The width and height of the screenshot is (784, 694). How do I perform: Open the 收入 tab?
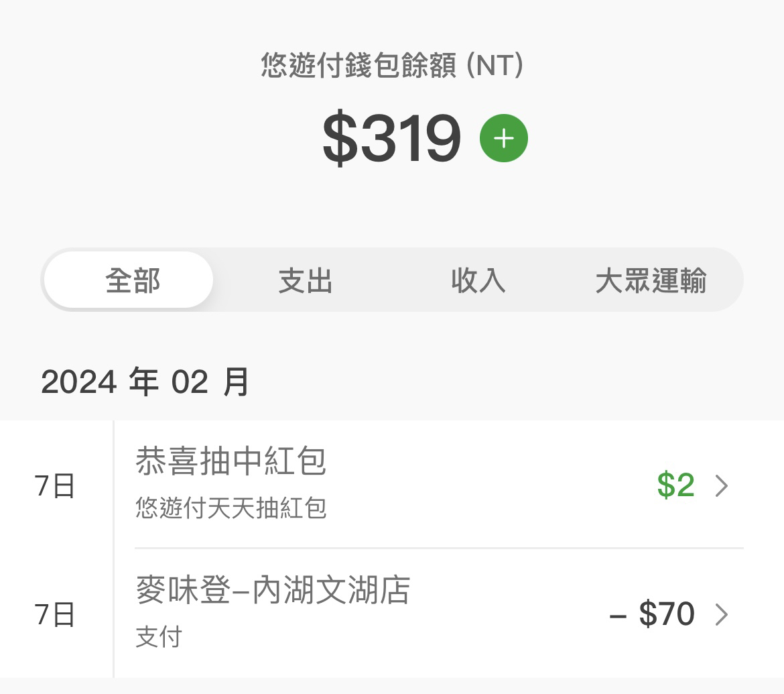click(478, 280)
